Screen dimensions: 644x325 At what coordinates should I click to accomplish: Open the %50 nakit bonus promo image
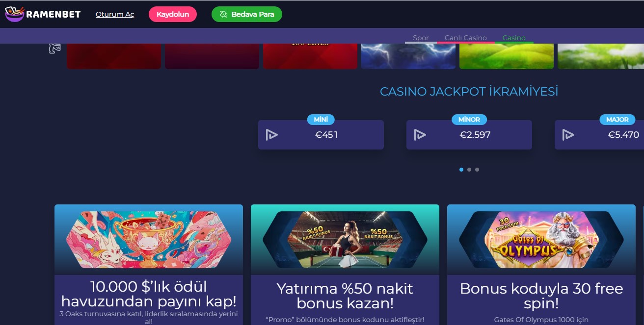click(345, 240)
